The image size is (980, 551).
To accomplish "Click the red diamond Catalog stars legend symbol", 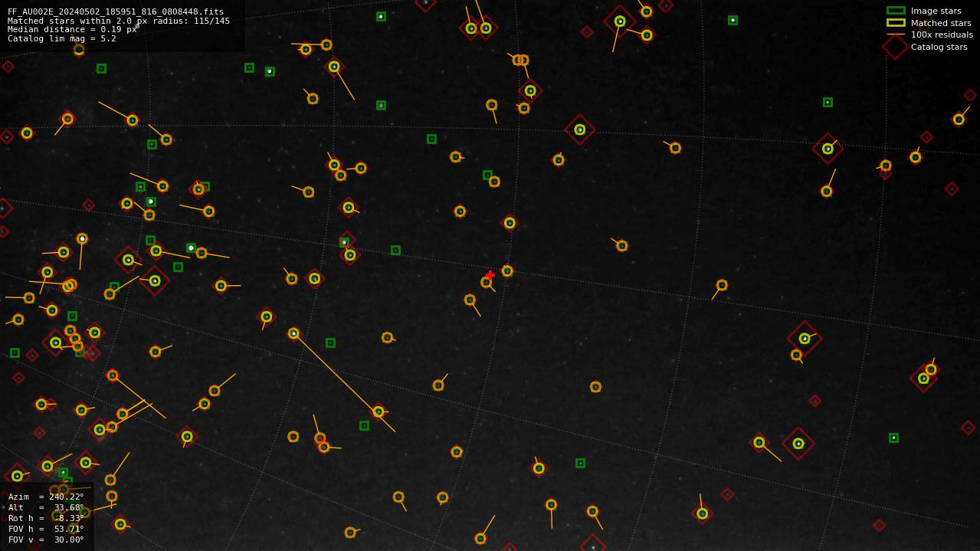I will (x=896, y=47).
